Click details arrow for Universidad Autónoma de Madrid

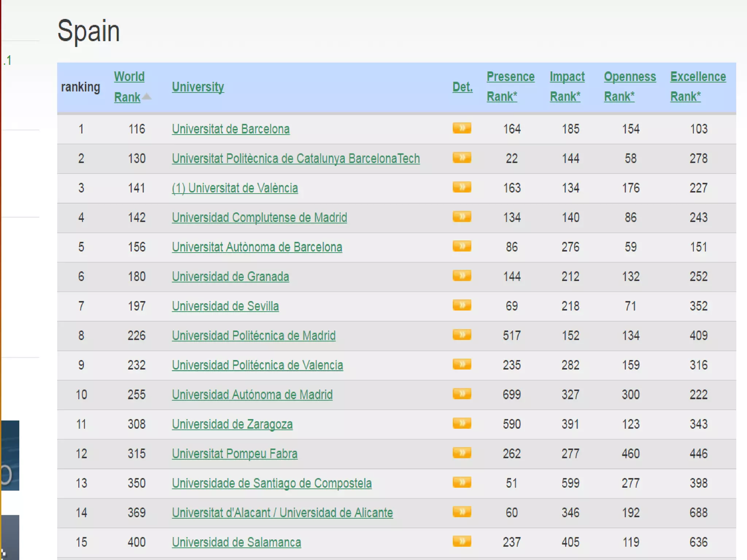click(462, 394)
